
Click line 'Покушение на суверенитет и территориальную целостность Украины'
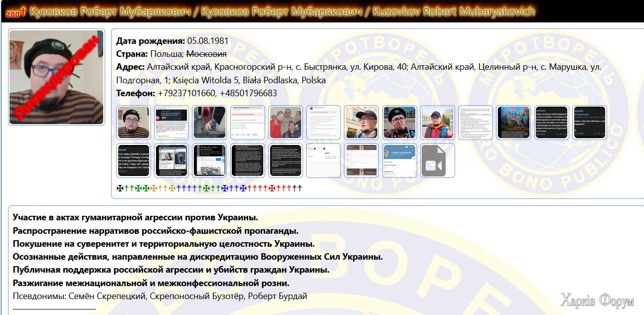[x=163, y=244]
